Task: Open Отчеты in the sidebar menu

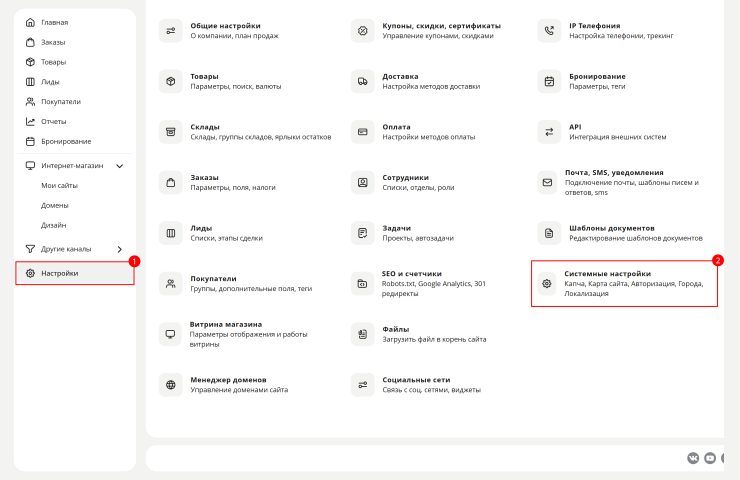Action: (53, 121)
